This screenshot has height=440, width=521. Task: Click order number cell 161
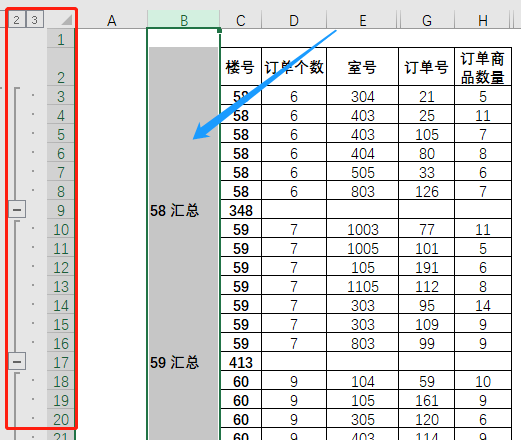427,400
